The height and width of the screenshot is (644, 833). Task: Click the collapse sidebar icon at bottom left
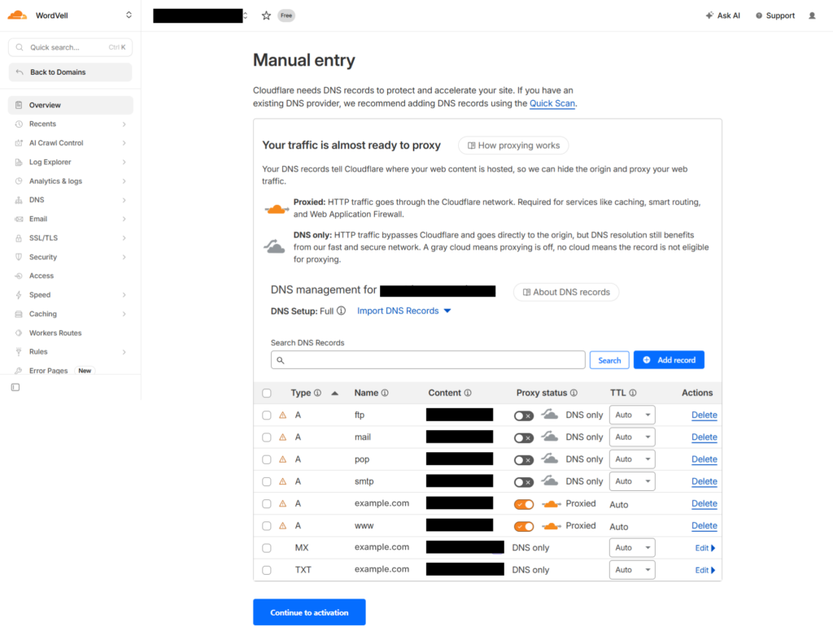point(15,387)
